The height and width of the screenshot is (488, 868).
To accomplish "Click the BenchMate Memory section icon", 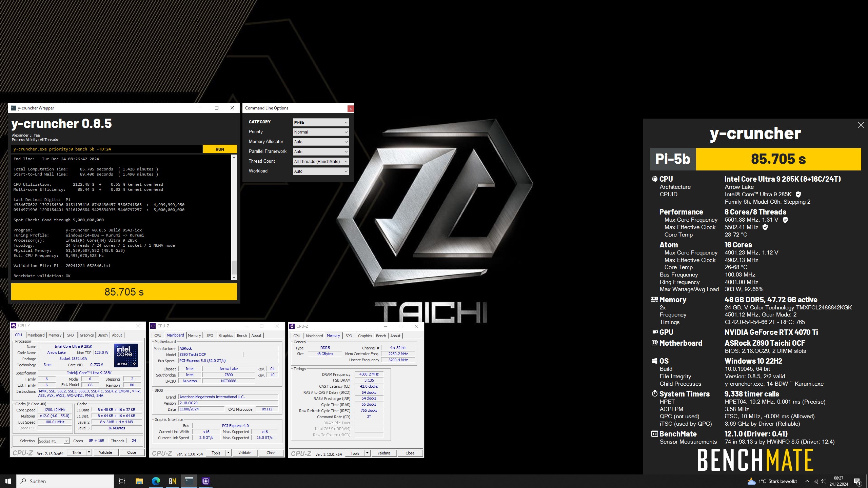I will click(x=655, y=300).
